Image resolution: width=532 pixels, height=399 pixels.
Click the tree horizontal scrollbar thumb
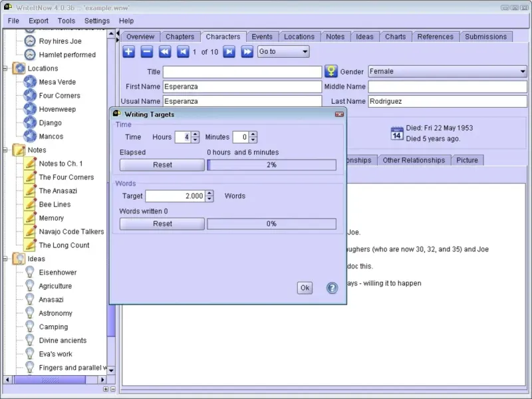pyautogui.click(x=50, y=380)
